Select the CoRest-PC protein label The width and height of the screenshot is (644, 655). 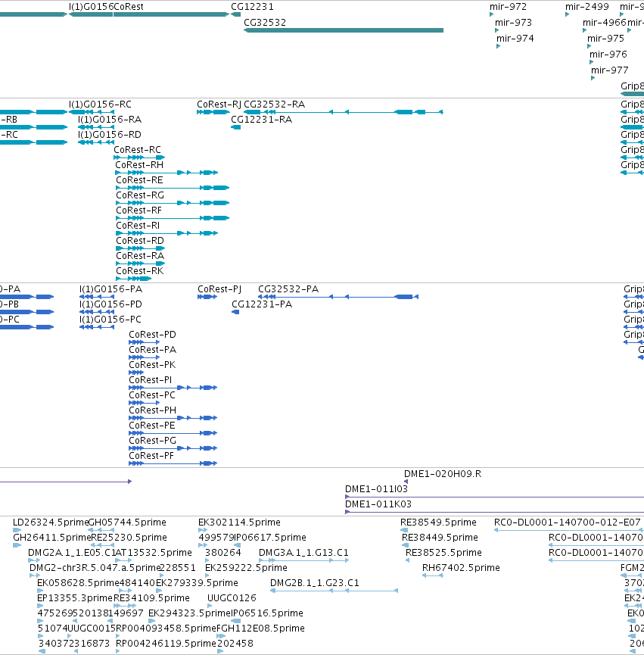coord(152,395)
